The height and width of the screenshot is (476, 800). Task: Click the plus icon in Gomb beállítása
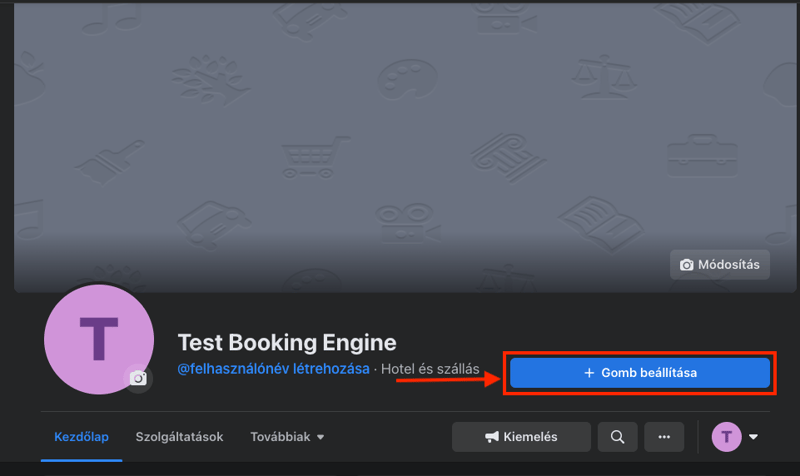(x=589, y=373)
